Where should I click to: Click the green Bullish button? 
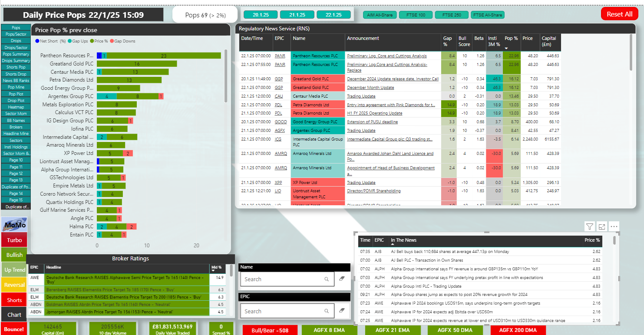click(14, 255)
